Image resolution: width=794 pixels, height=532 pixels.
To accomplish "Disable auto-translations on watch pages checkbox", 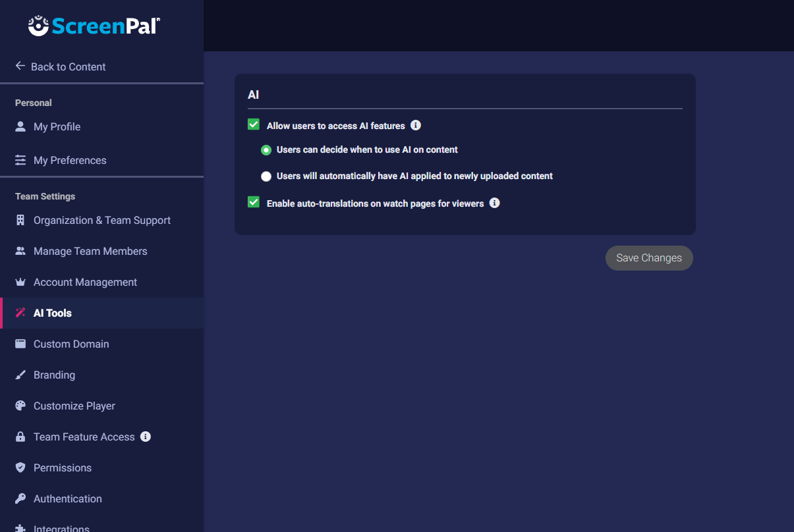I will click(x=254, y=202).
